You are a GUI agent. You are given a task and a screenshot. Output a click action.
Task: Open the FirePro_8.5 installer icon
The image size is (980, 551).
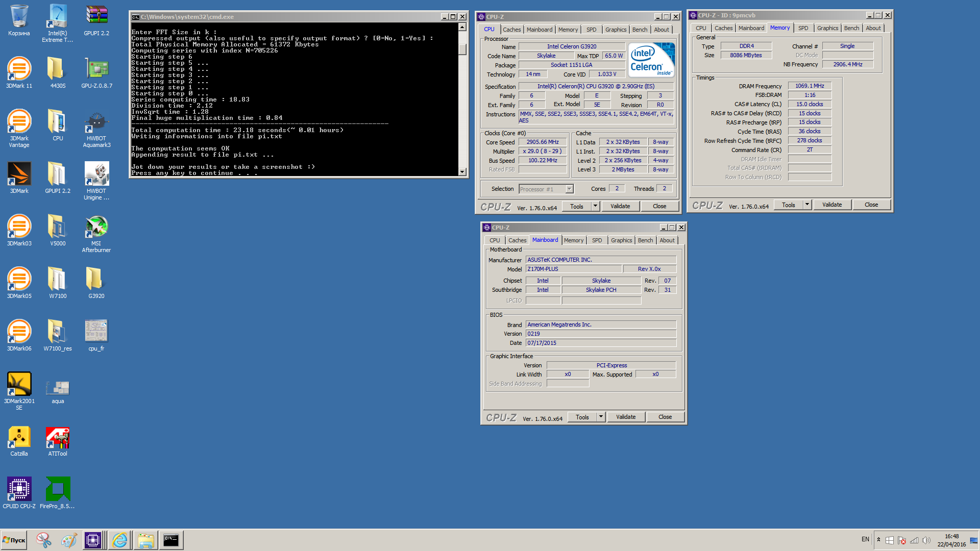(58, 493)
